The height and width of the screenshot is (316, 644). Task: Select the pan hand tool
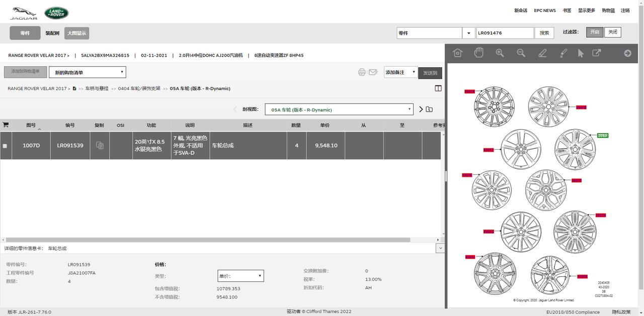pos(478,53)
